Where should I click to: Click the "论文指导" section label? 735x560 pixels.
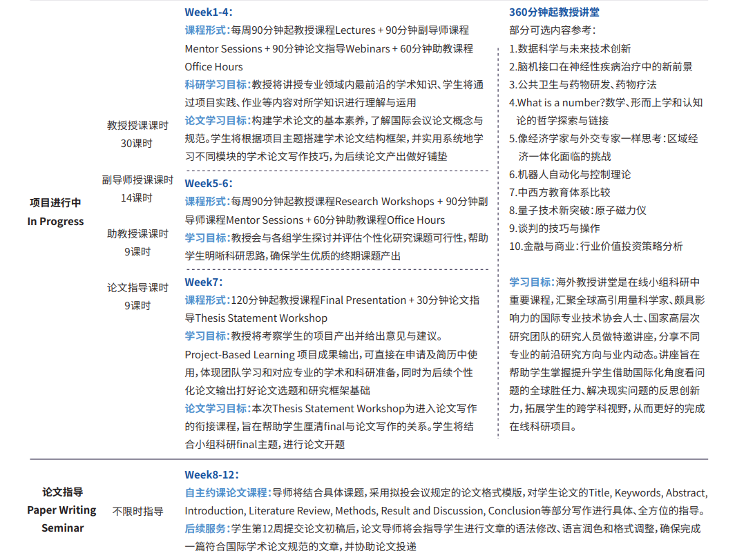pyautogui.click(x=62, y=492)
